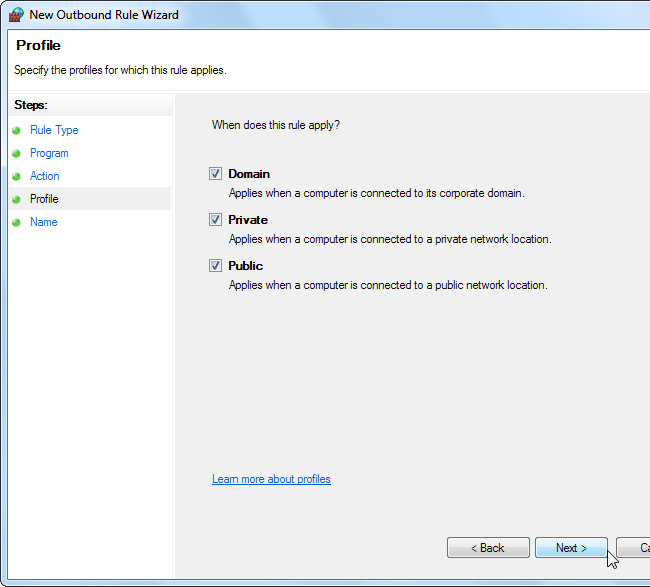Click the bold Domain label text

tap(249, 173)
